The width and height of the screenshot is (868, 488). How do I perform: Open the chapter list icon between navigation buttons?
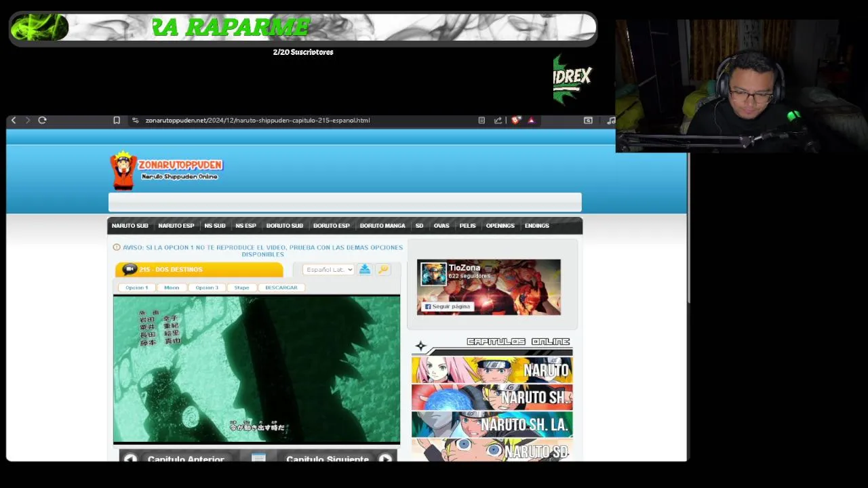coord(258,459)
